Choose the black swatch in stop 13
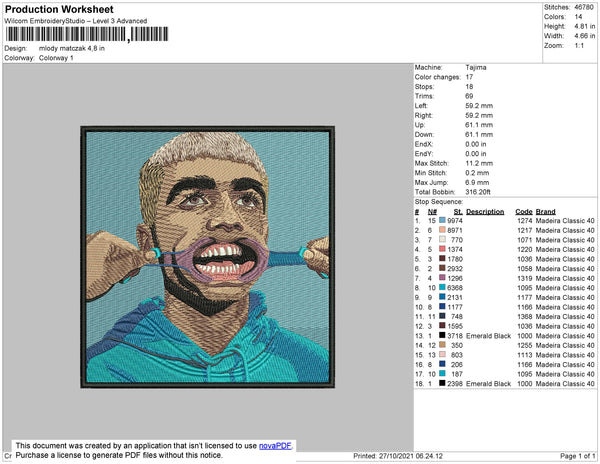 click(442, 335)
